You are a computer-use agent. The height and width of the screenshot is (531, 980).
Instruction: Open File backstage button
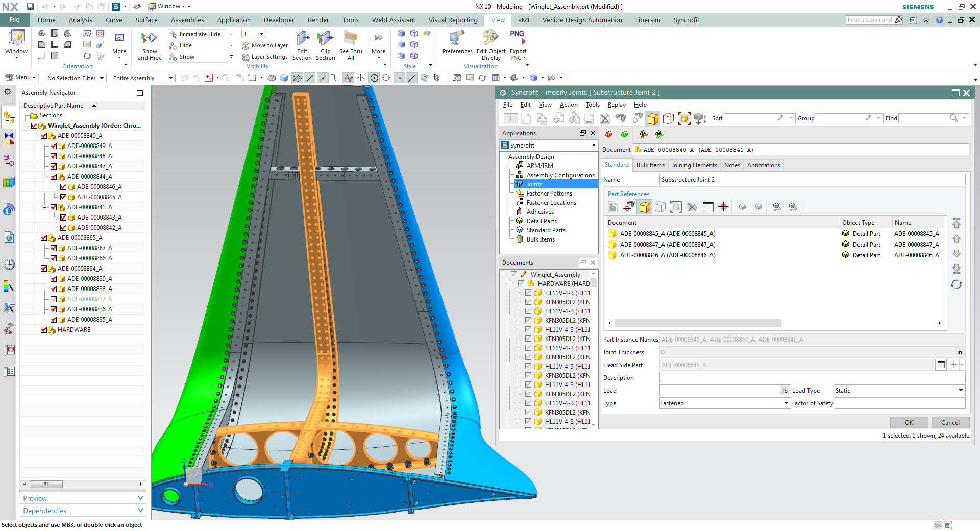point(15,20)
